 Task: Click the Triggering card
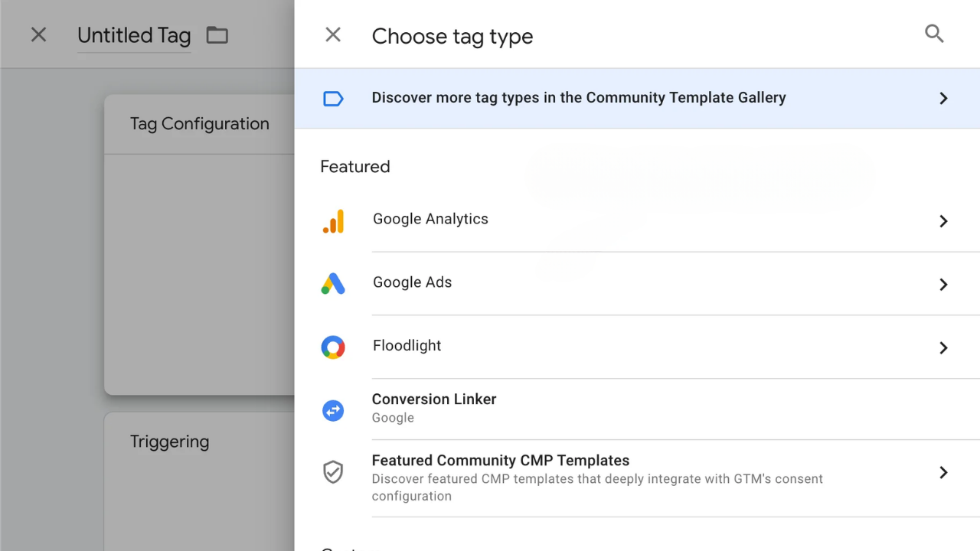point(199,481)
